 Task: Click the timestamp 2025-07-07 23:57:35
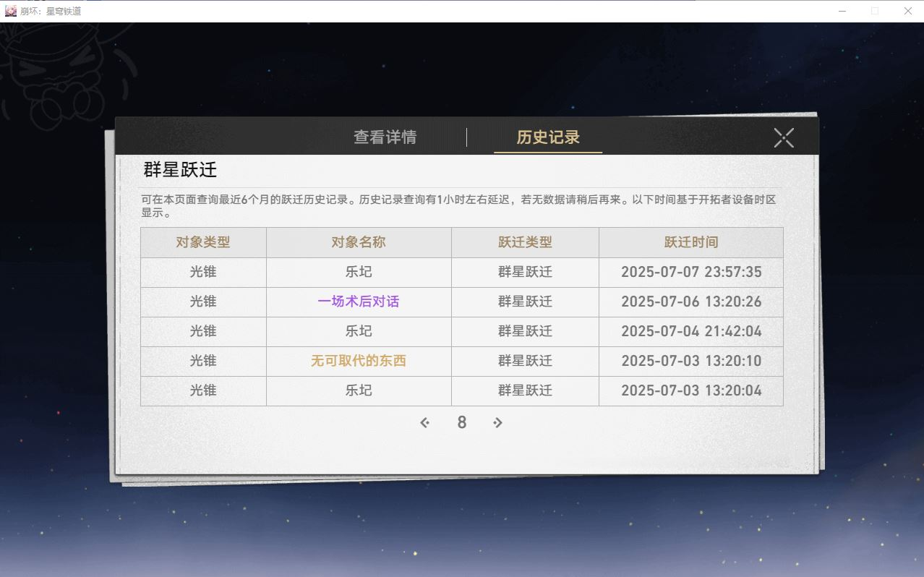690,272
